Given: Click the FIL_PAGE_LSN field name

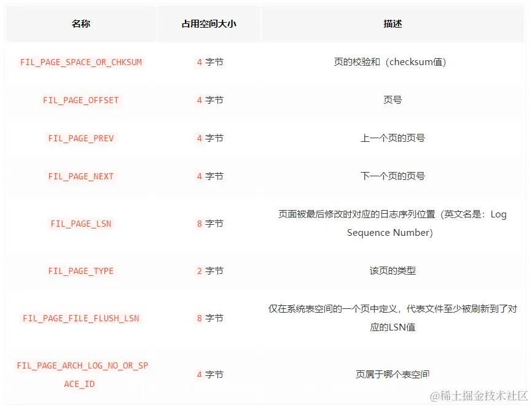Looking at the screenshot, I should click(x=80, y=224).
